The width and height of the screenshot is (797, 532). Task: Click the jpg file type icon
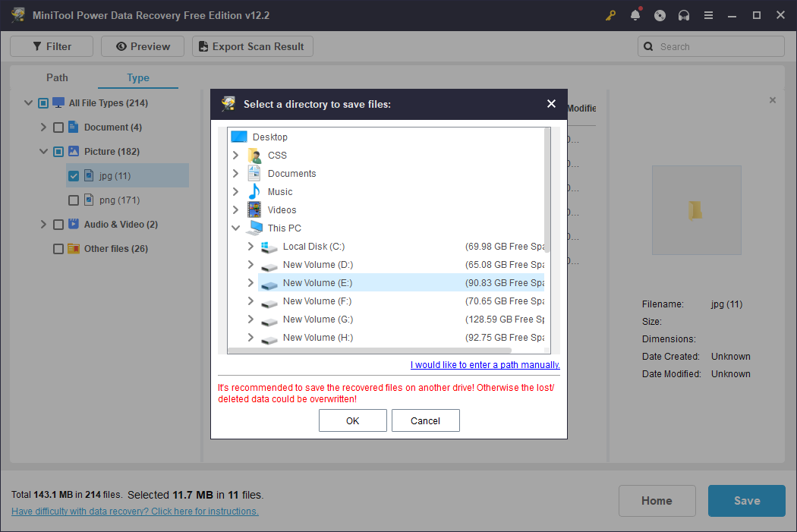pos(89,175)
